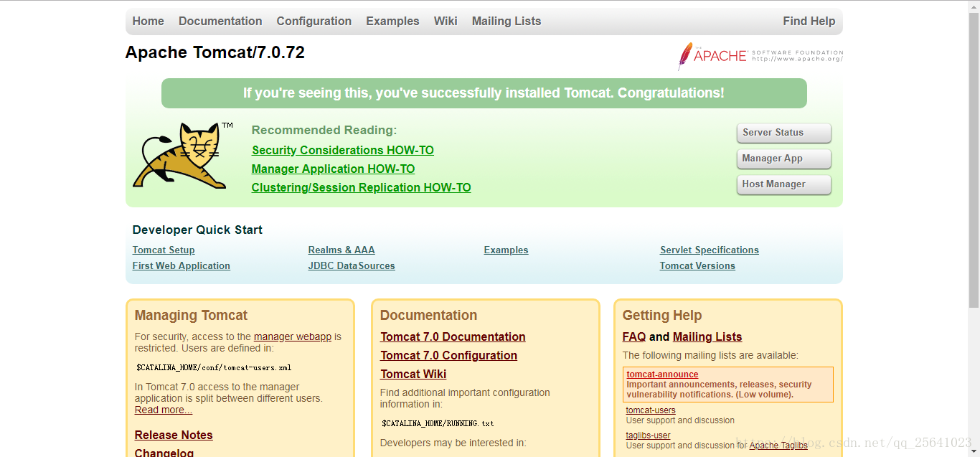980x457 pixels.
Task: Follow the Apache Taglibs link
Action: click(x=778, y=446)
